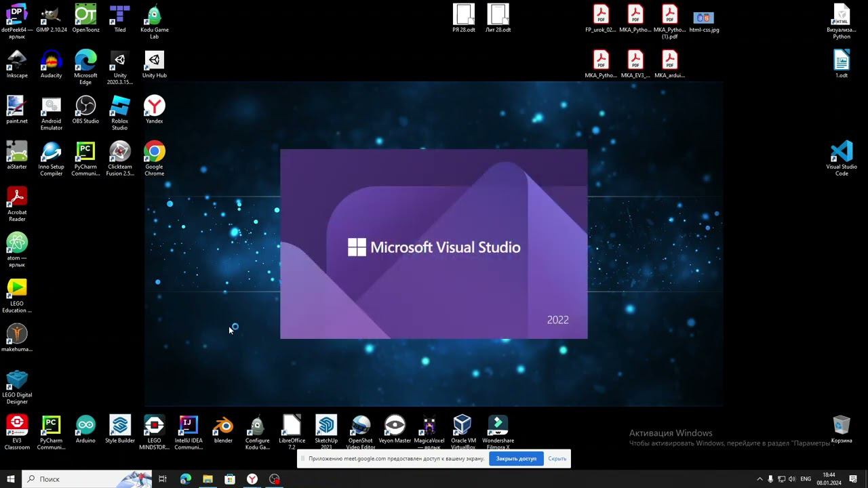The image size is (868, 488).
Task: Open File Explorer from the taskbar
Action: tap(208, 479)
